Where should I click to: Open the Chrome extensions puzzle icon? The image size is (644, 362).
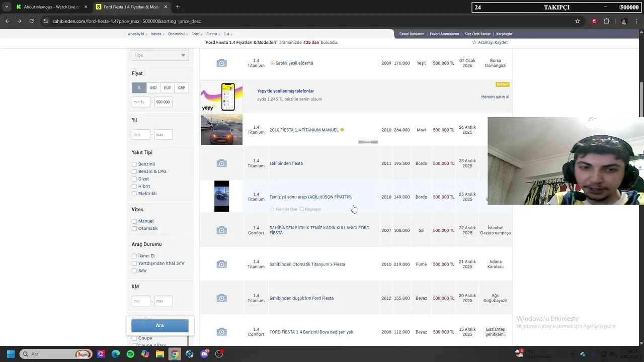point(607,21)
